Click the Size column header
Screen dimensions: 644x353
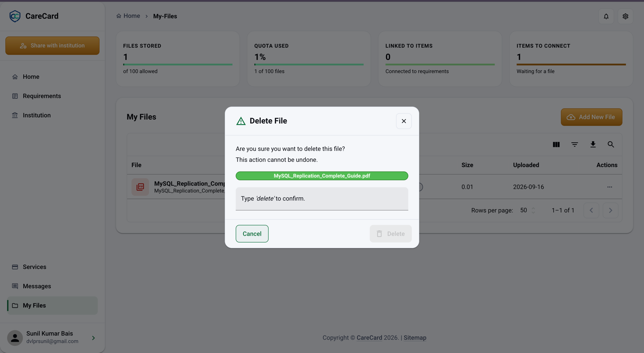click(467, 165)
